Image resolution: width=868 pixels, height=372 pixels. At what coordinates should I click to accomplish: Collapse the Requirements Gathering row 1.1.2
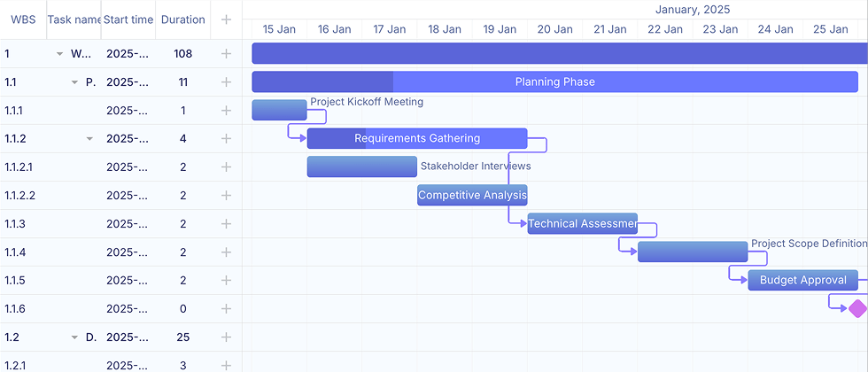(89, 139)
